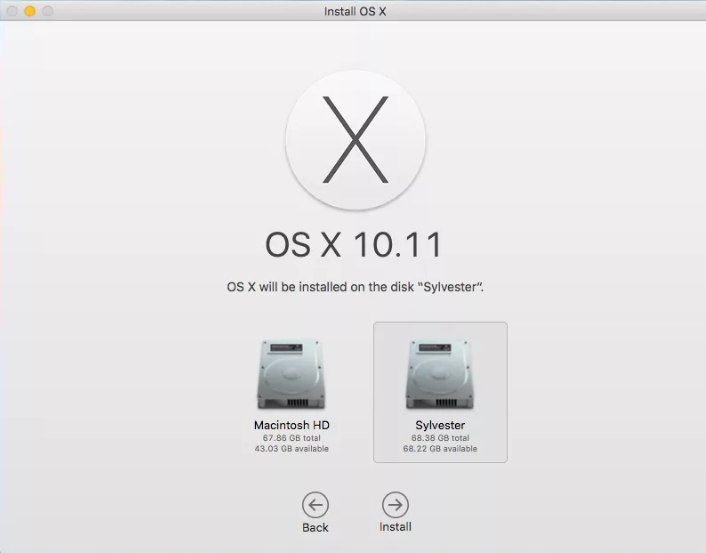The width and height of the screenshot is (706, 553).
Task: Click the "67.86 GB total" text
Action: pos(291,438)
